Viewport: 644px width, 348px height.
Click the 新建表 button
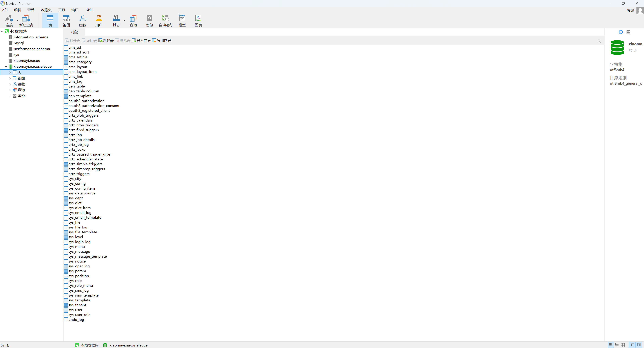(x=106, y=40)
